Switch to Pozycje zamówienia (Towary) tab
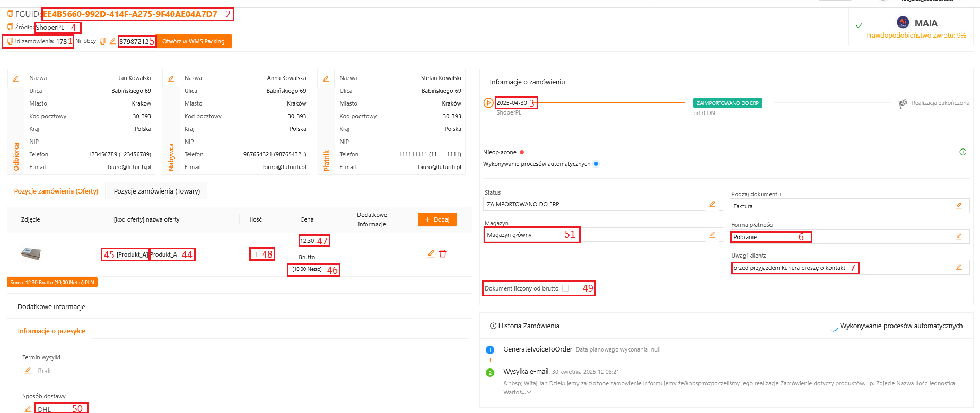980x413 pixels. tap(157, 191)
